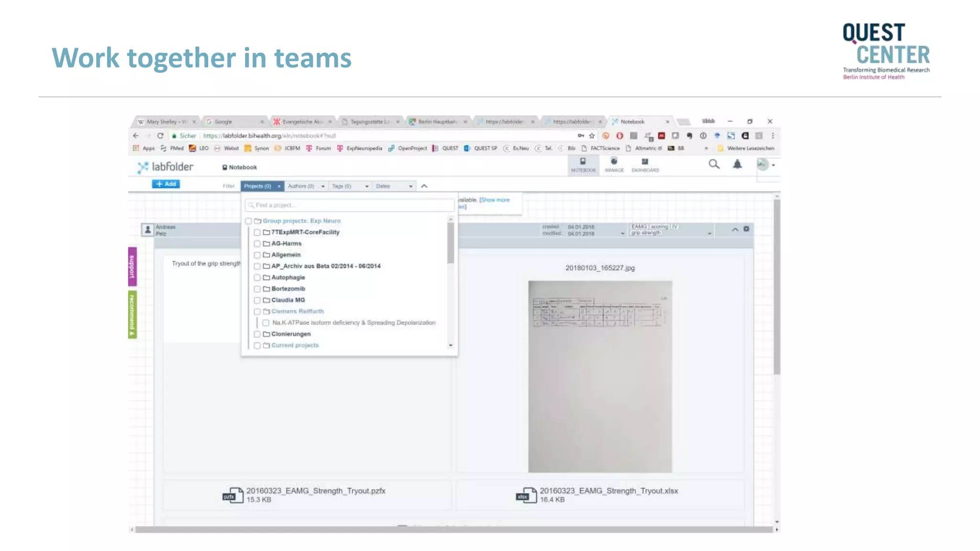This screenshot has height=551, width=980.
Task: Check the Claudia MG project box
Action: point(257,300)
